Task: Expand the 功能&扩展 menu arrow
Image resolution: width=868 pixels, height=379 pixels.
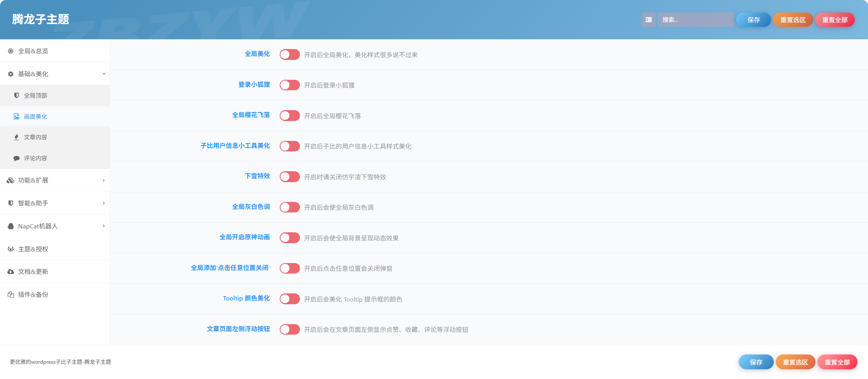Action: coord(104,180)
